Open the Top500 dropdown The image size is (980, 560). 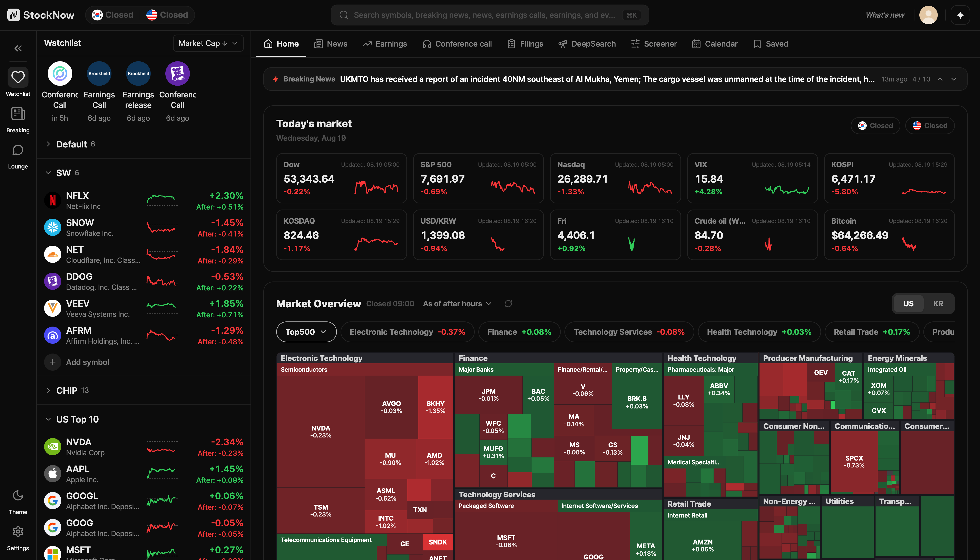coord(306,332)
